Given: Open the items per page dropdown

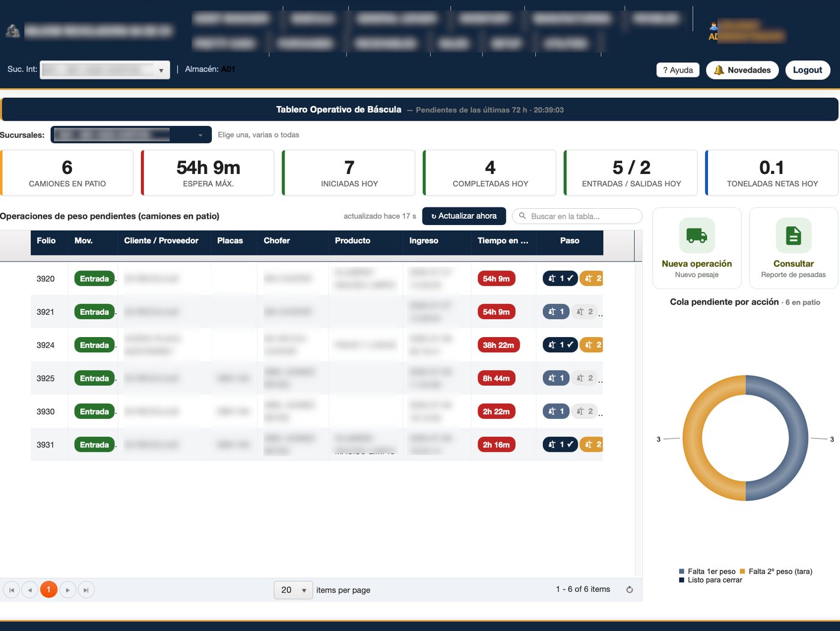Looking at the screenshot, I should click(x=293, y=590).
